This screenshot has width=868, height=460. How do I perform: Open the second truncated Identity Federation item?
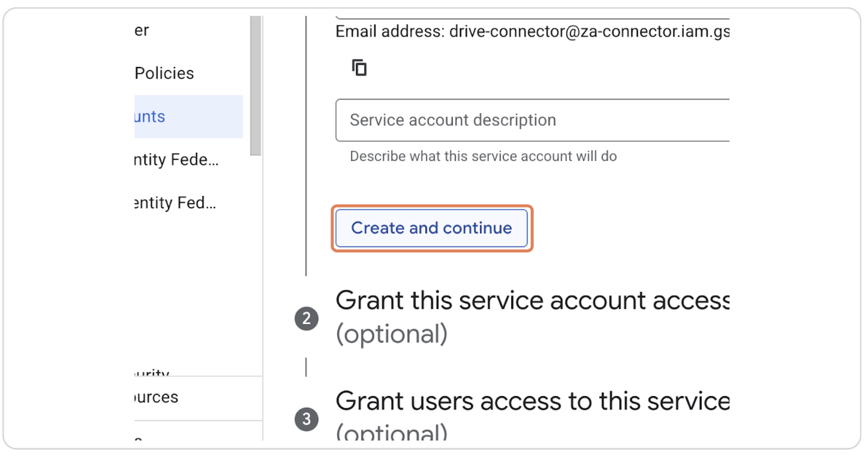175,203
